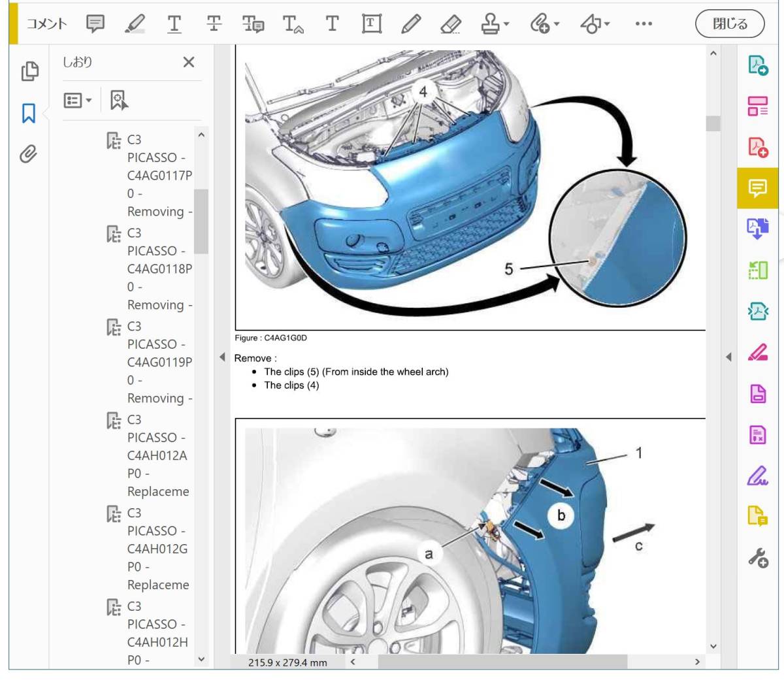Viewport: 784px width, 680px height.
Task: Open More Tools wrench icon
Action: point(758,558)
